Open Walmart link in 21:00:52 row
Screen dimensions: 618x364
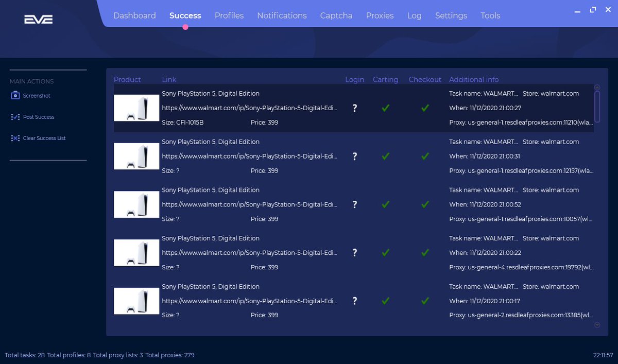pos(250,204)
